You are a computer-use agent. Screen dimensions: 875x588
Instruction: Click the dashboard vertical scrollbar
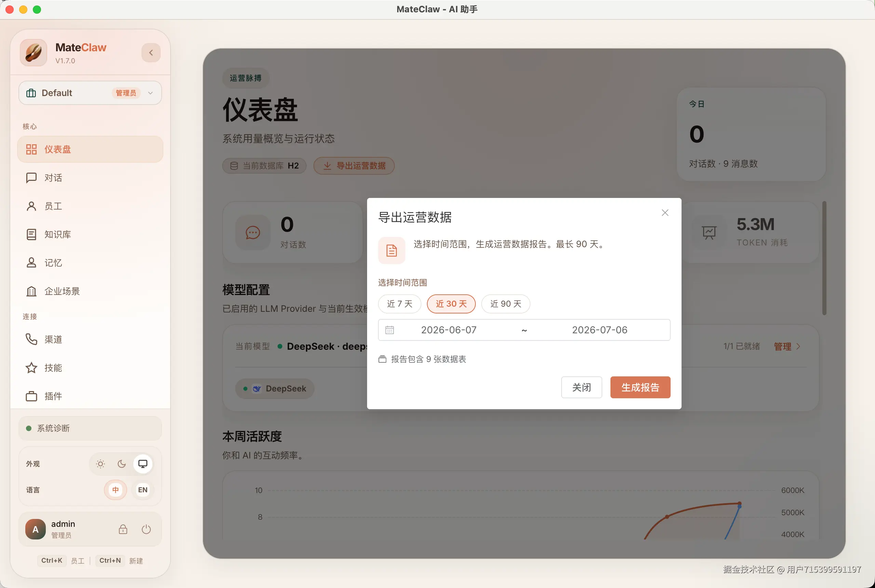824,258
